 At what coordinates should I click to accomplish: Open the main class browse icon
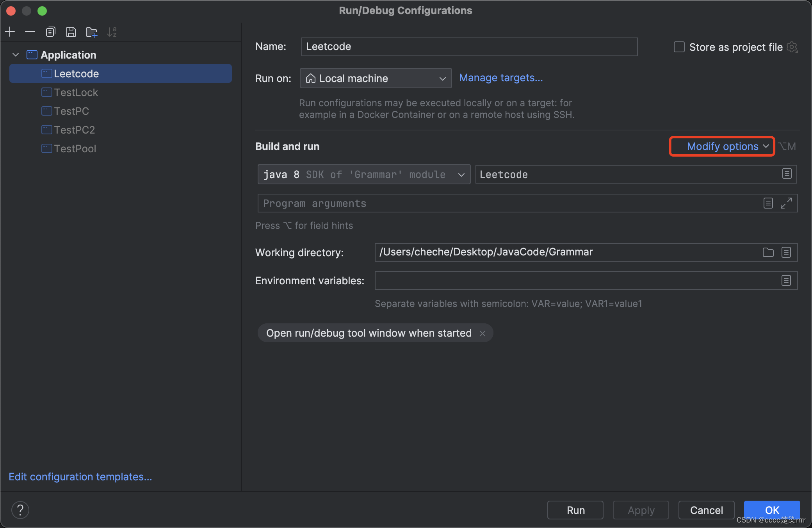tap(787, 174)
